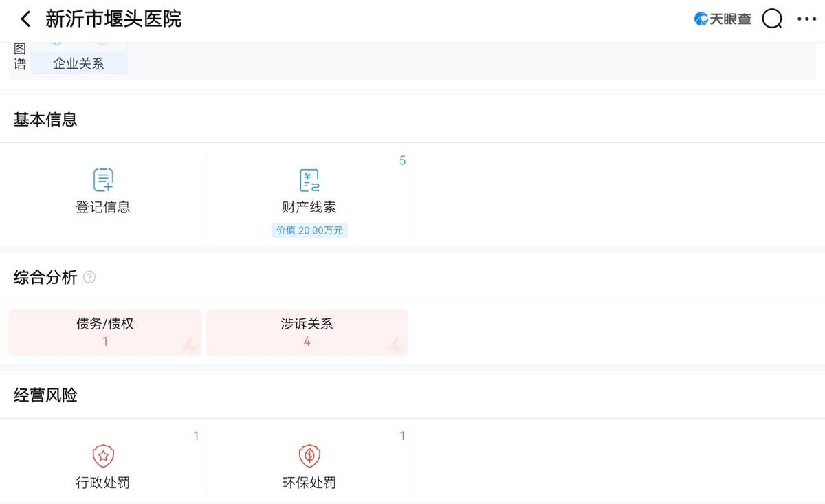825x504 pixels.
Task: Click the red badge 1 on 行政处罚
Action: pos(196,435)
